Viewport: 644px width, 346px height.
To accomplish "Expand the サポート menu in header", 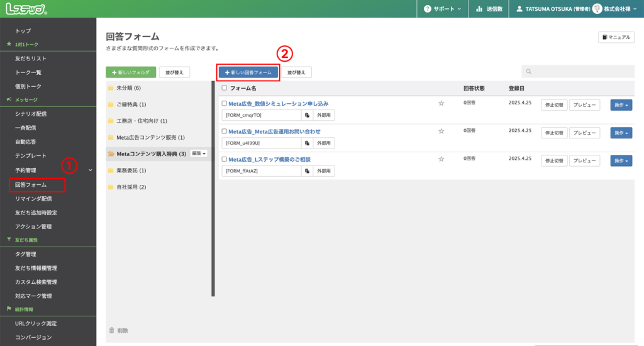I will coord(442,9).
